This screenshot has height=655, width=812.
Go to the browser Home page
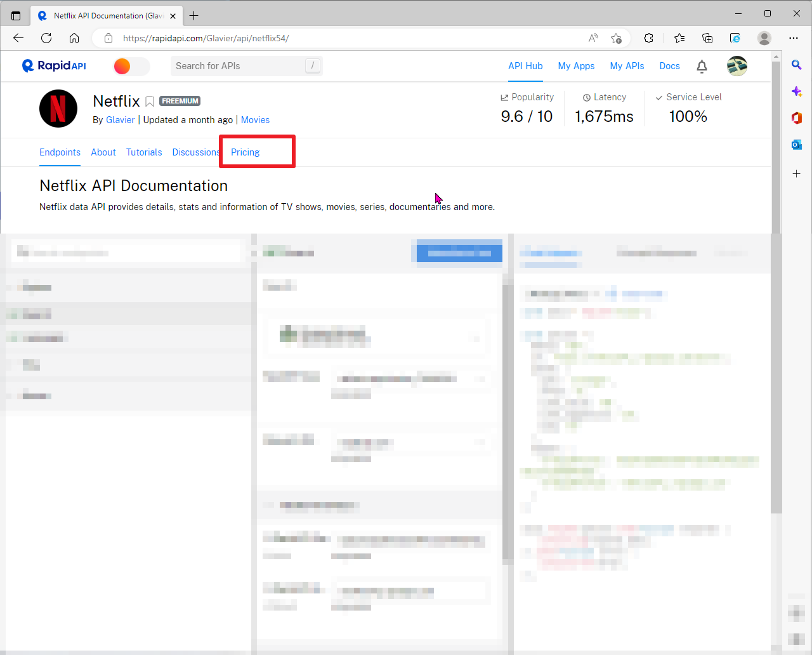(74, 38)
